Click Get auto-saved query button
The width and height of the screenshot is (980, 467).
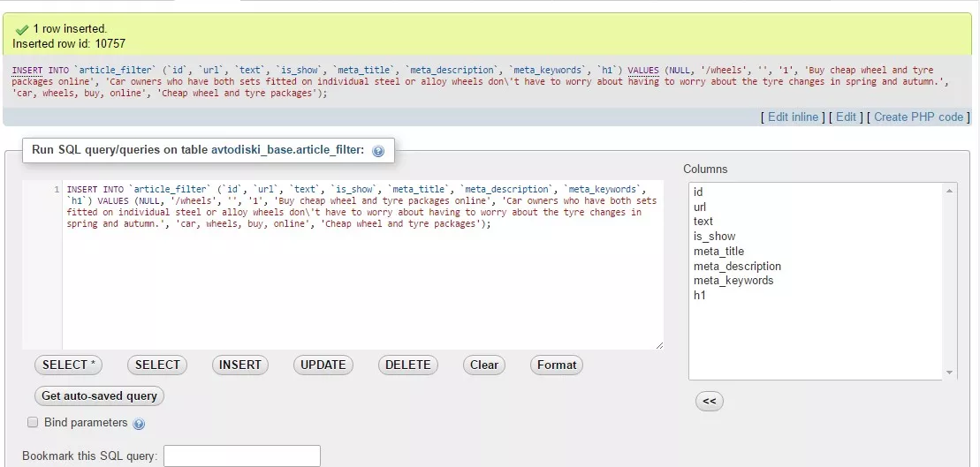[99, 395]
